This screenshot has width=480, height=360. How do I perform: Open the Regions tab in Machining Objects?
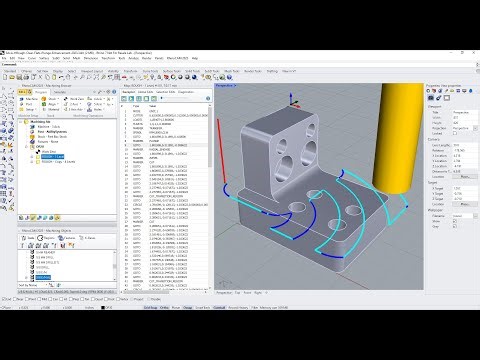click(46, 238)
